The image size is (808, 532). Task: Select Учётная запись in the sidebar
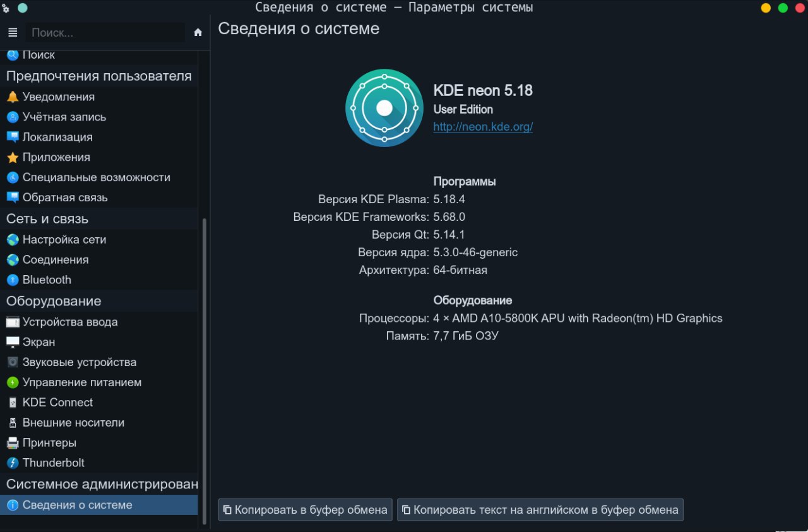click(99, 117)
